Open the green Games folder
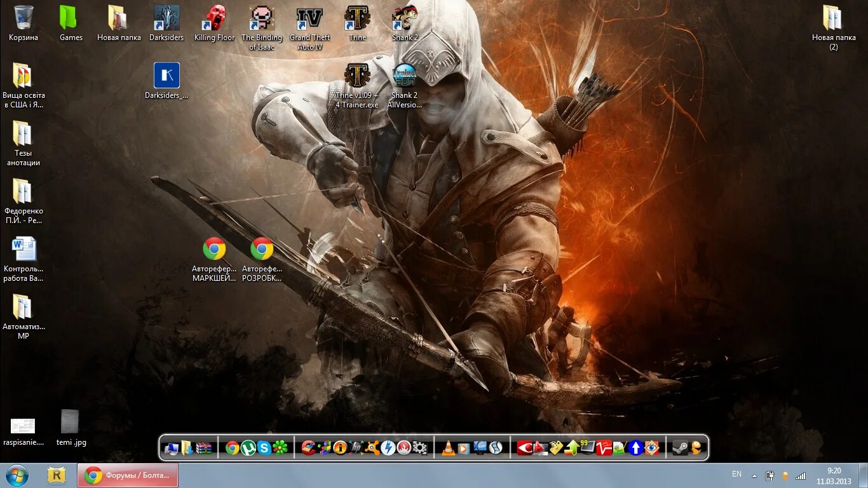868x488 pixels. [71, 22]
